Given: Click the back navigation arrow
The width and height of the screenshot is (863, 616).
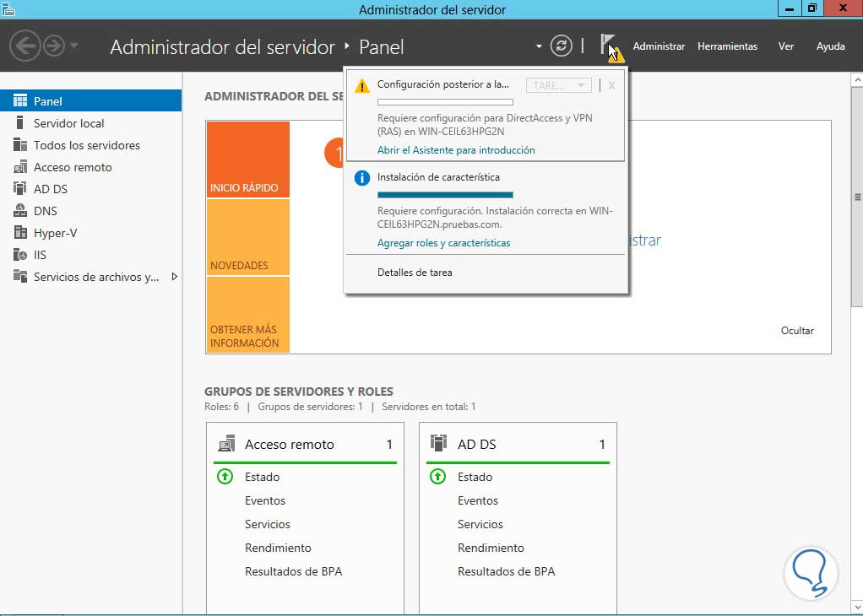Looking at the screenshot, I should pyautogui.click(x=24, y=46).
